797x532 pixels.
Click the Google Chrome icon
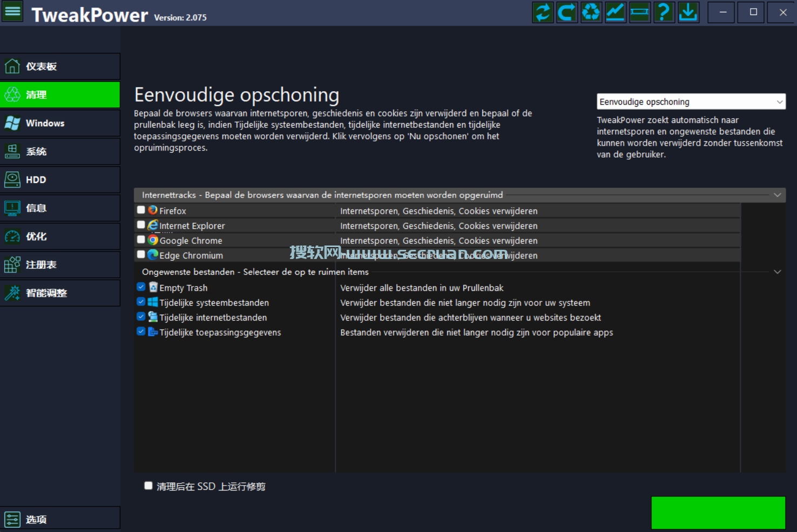153,240
